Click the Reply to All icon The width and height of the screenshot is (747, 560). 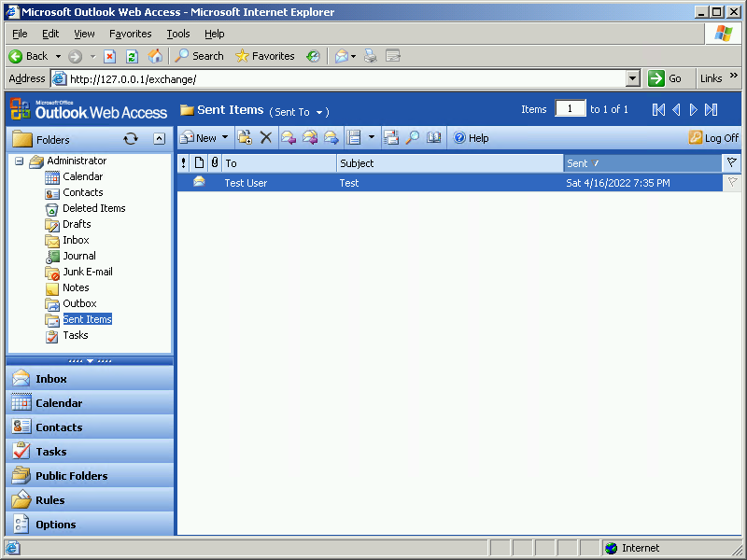point(310,138)
